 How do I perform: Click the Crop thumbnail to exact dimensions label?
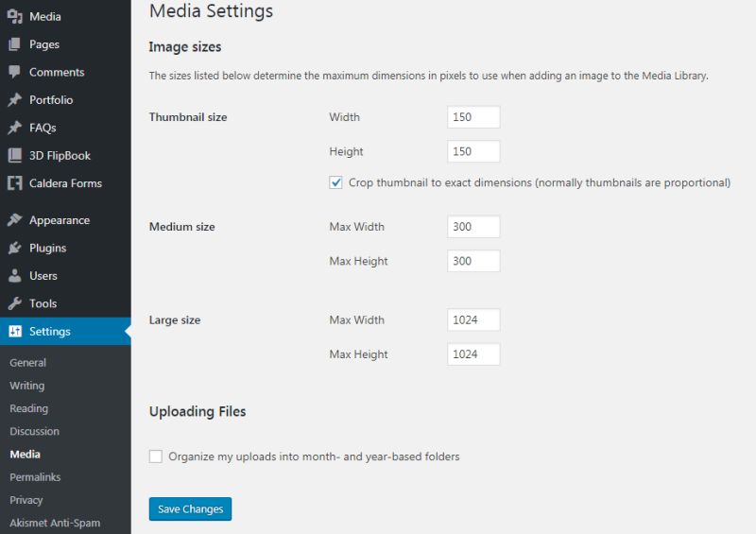(x=540, y=182)
